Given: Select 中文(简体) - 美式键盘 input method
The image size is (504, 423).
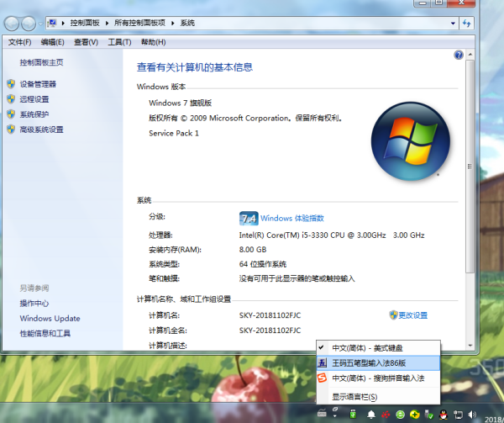Looking at the screenshot, I should pos(378,348).
